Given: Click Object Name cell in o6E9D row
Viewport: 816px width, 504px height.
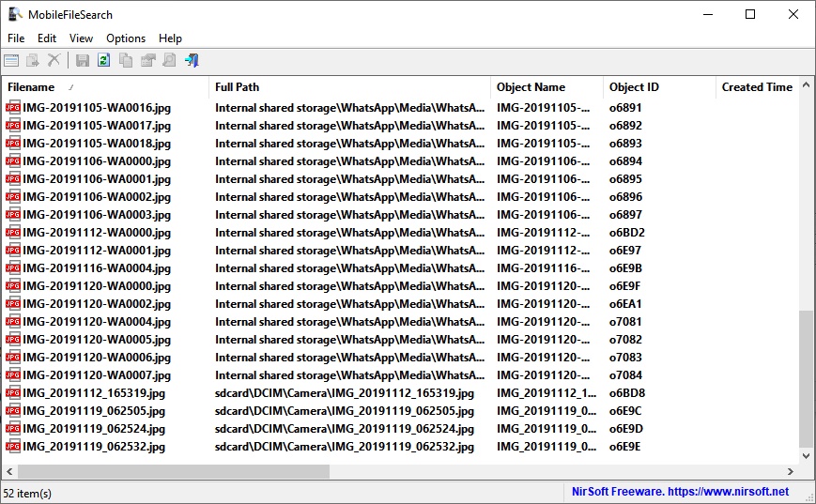Looking at the screenshot, I should coord(547,429).
